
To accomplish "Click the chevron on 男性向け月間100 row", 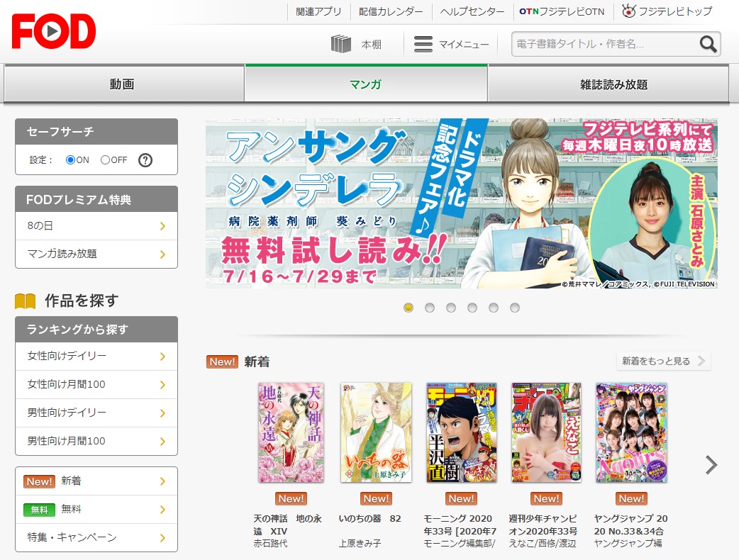I will (162, 442).
